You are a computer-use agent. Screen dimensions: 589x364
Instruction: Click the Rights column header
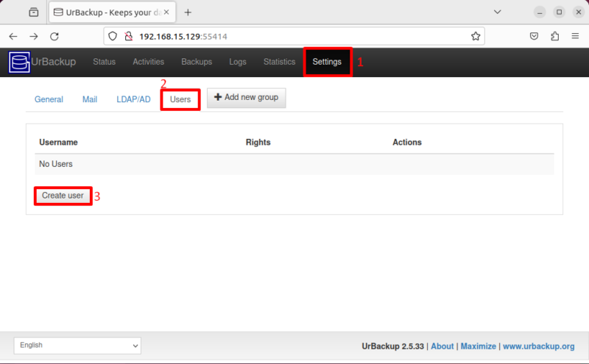(x=258, y=142)
